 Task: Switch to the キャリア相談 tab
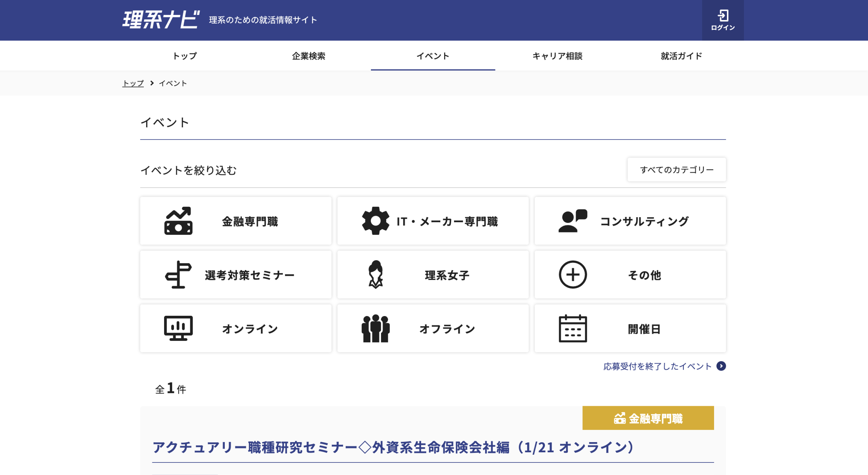click(x=557, y=56)
